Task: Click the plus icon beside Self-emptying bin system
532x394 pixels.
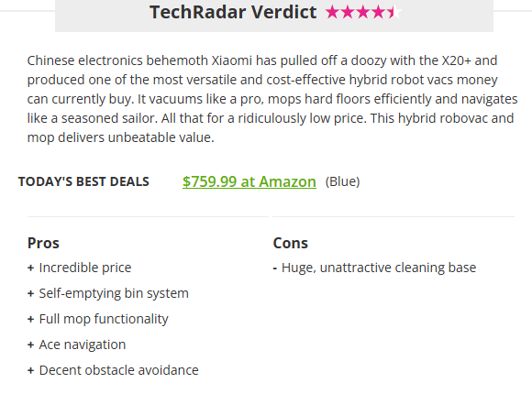Action: coord(30,293)
